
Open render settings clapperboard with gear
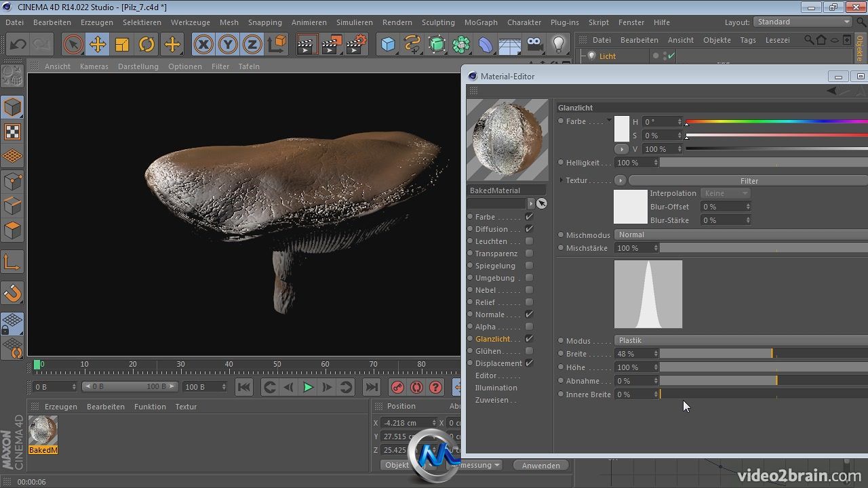click(x=357, y=45)
